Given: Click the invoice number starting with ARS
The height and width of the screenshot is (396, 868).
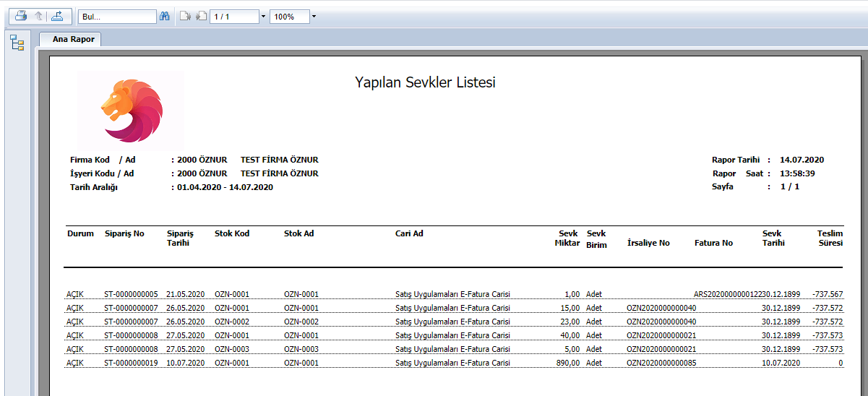Looking at the screenshot, I should (x=726, y=294).
